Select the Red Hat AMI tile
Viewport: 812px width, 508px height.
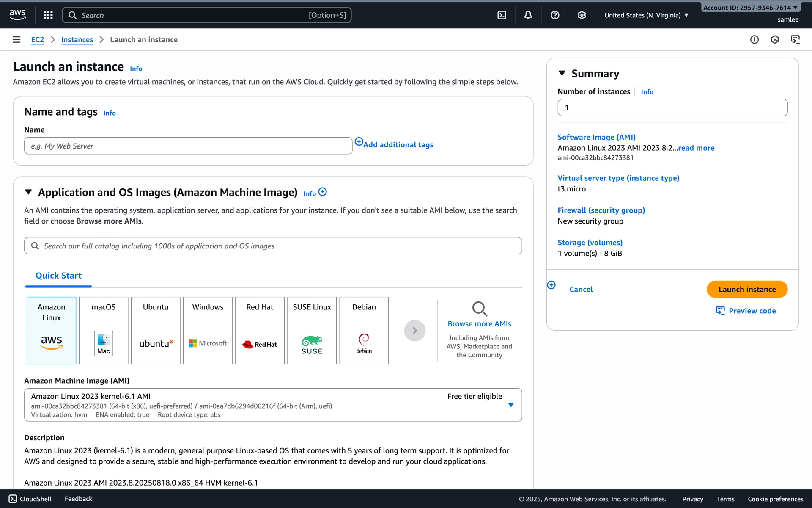tap(260, 330)
